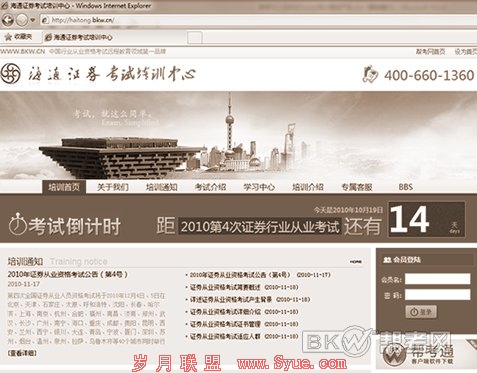Screen dimensions: 477x373
Task: Click the stopwatch icon next to 考试倒计时
Action: point(17,224)
